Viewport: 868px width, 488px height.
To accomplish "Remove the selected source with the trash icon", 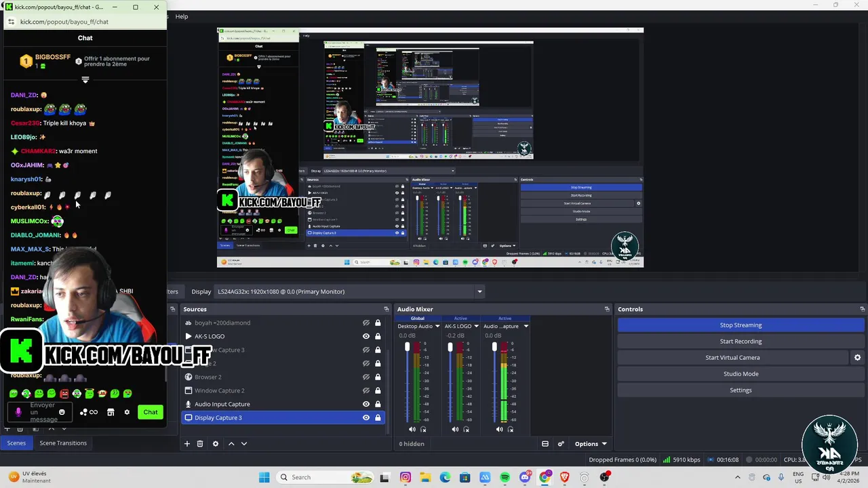I will pyautogui.click(x=200, y=444).
